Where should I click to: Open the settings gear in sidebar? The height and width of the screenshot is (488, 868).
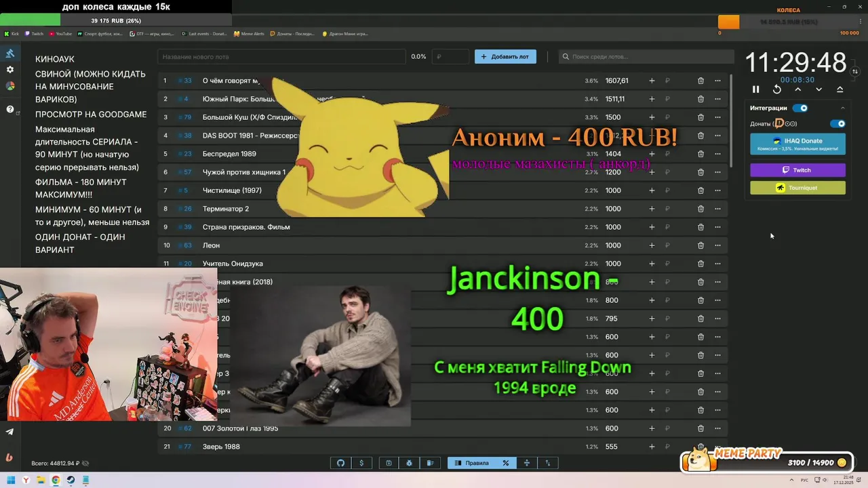click(x=10, y=70)
